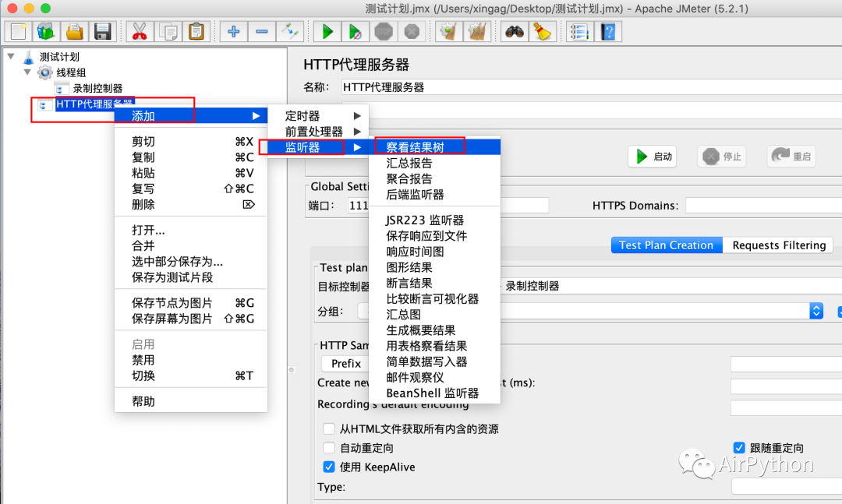Click the green Start run icon
The width and height of the screenshot is (842, 504).
point(327,32)
